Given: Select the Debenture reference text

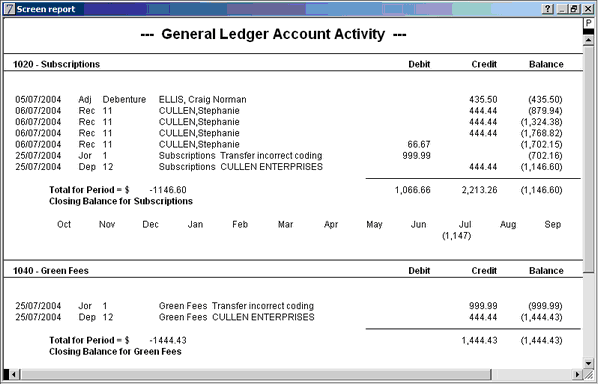Looking at the screenshot, I should tap(124, 100).
